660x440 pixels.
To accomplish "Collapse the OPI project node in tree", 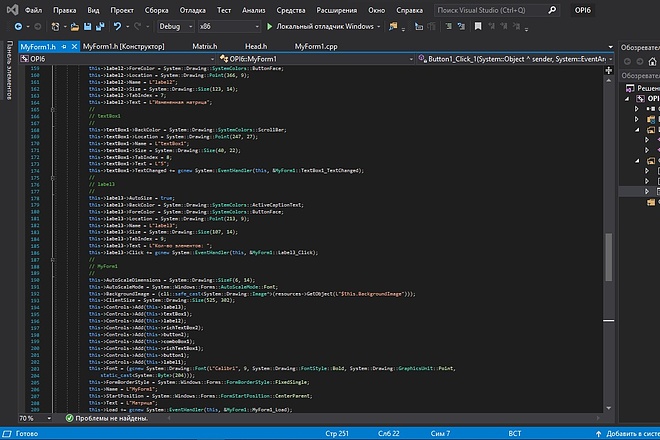I will click(627, 99).
